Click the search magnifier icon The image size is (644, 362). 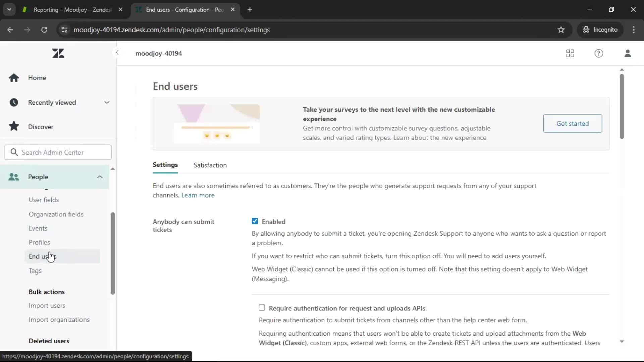click(14, 153)
